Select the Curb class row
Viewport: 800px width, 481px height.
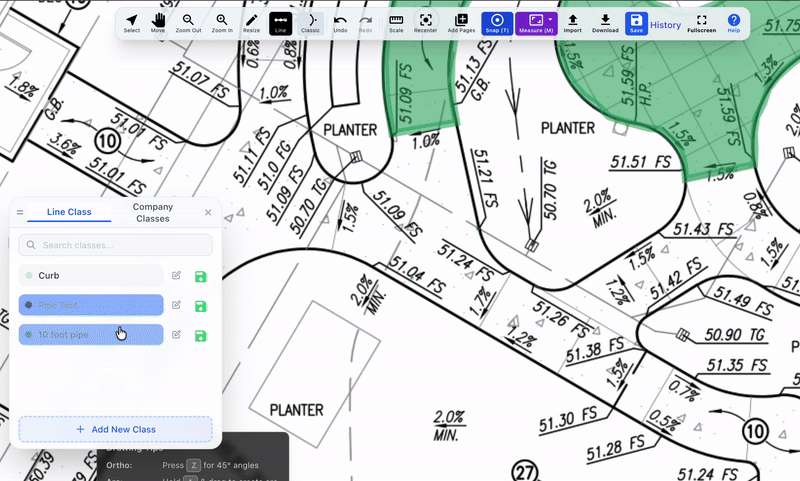[91, 275]
